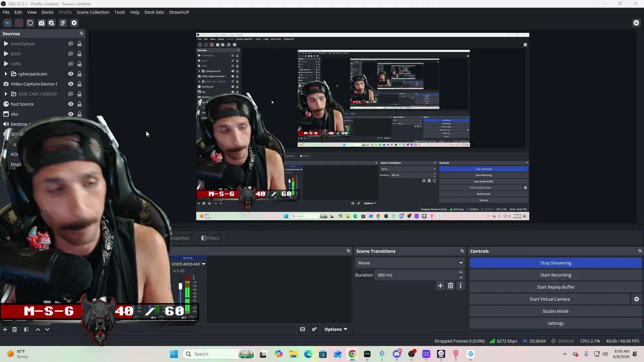Undock the Scene Transitions panel

click(x=462, y=251)
